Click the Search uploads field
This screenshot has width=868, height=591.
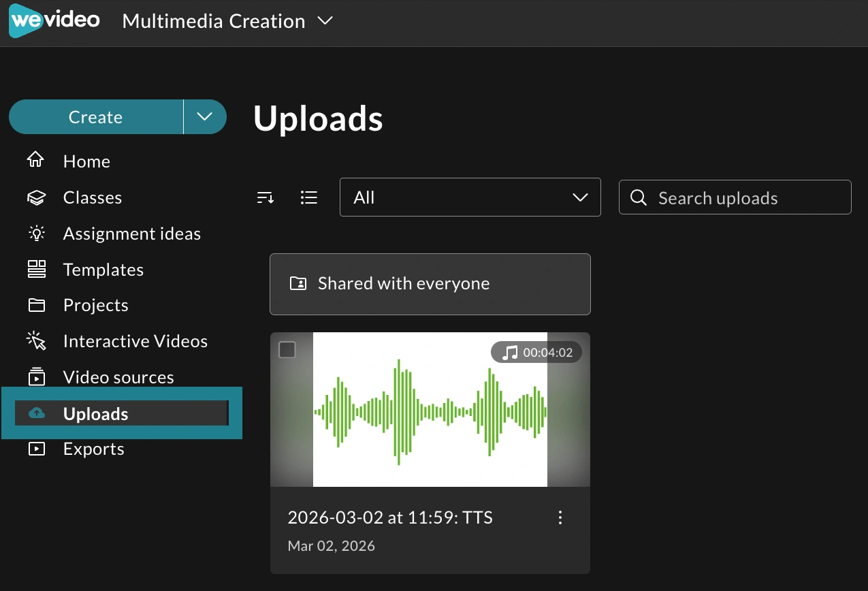pos(735,197)
